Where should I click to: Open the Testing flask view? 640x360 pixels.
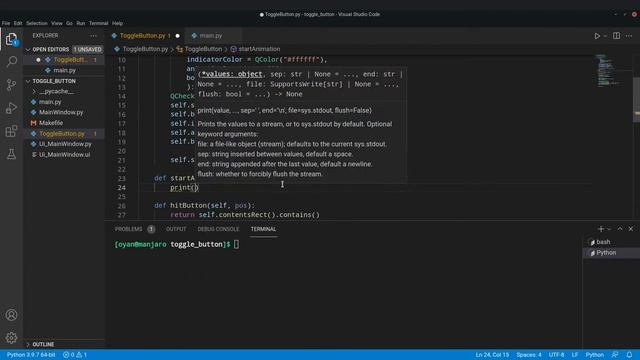[x=11, y=154]
